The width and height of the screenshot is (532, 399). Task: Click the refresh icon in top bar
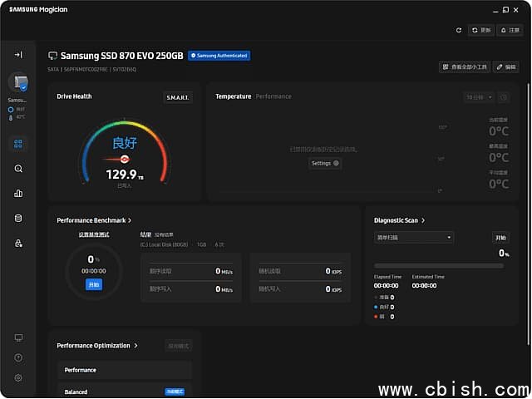(459, 30)
